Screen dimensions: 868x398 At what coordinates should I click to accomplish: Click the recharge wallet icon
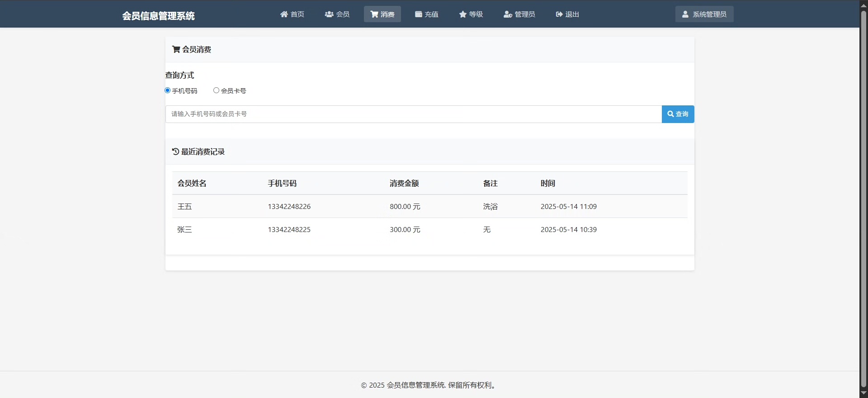(x=419, y=14)
